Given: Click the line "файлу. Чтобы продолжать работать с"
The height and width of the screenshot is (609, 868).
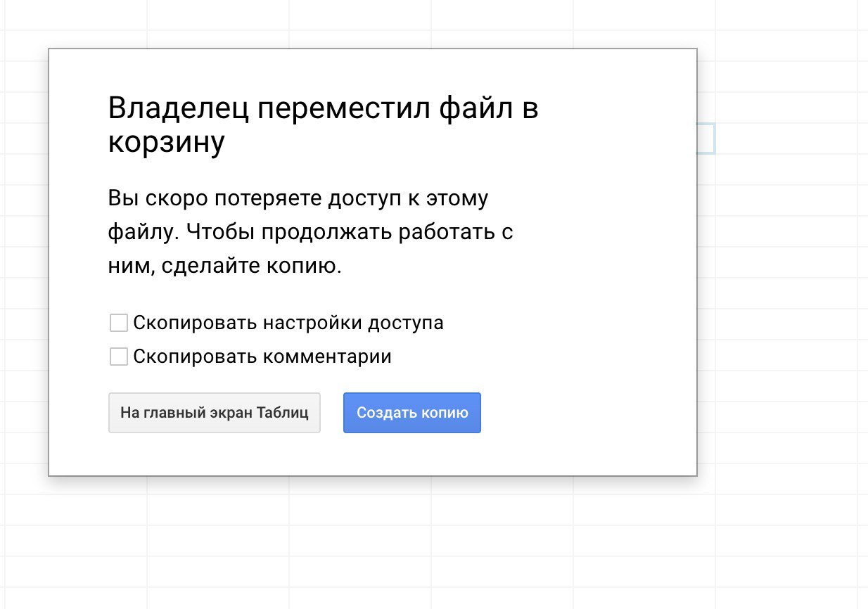Looking at the screenshot, I should [310, 233].
